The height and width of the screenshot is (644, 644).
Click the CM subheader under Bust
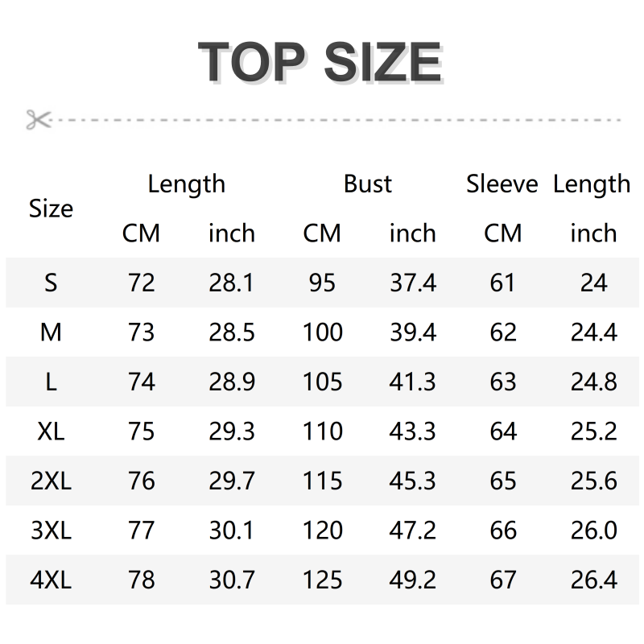point(322,233)
